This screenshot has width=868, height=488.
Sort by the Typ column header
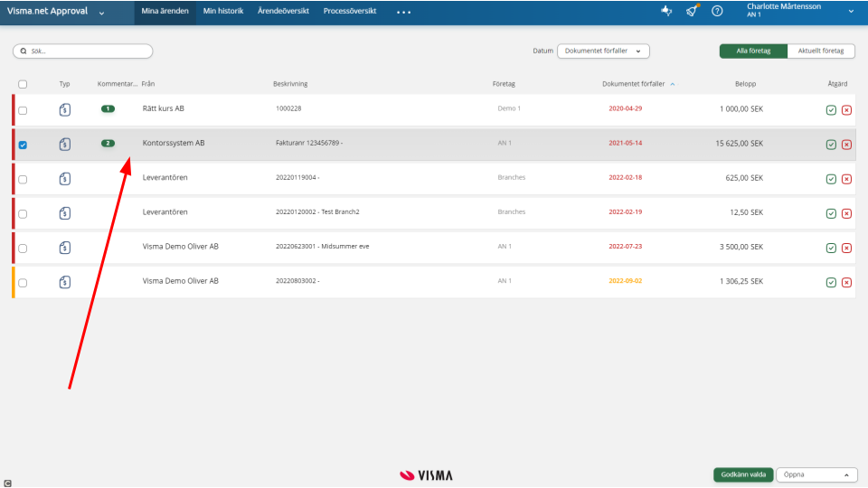(x=65, y=84)
